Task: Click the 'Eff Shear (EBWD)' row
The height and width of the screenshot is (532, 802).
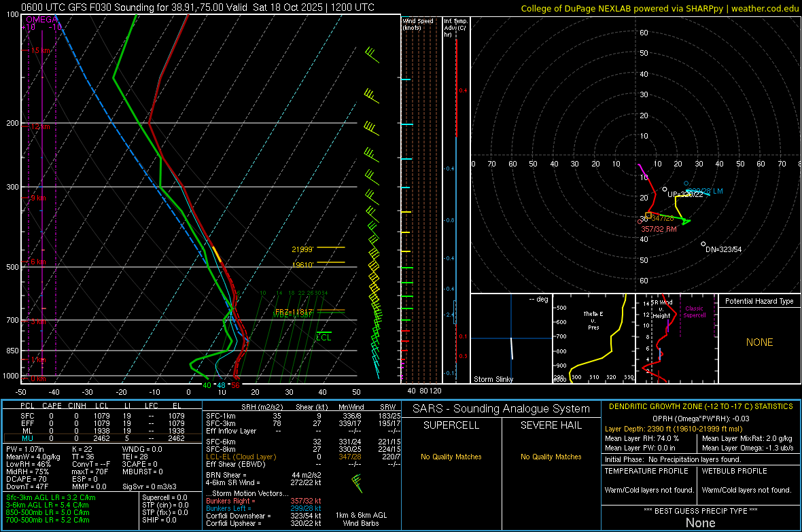Action: pyautogui.click(x=303, y=464)
